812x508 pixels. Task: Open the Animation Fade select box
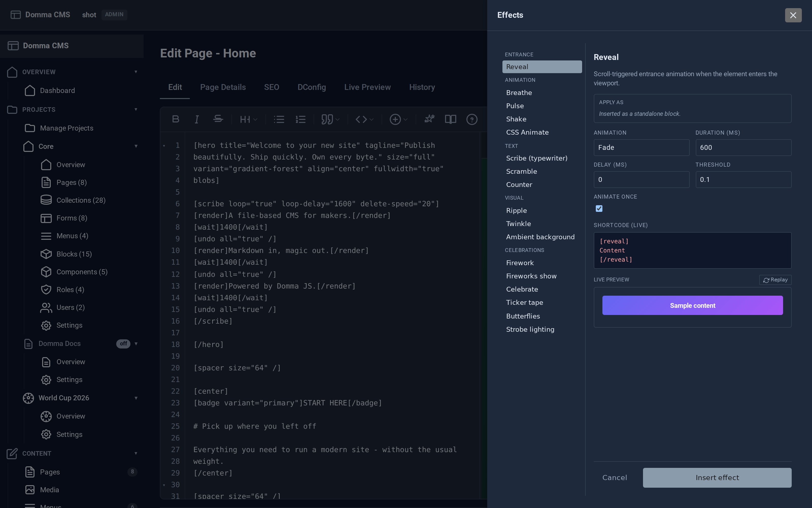[x=641, y=148]
